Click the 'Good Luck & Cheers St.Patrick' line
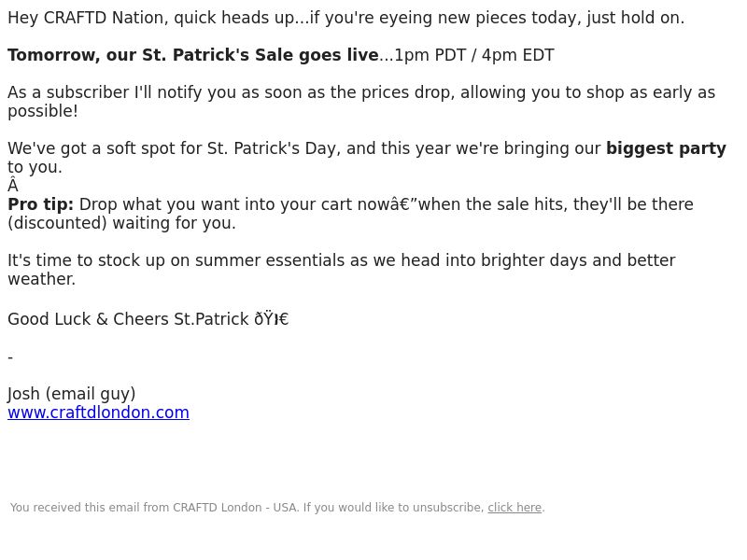This screenshot has height=560, width=747. (x=128, y=319)
